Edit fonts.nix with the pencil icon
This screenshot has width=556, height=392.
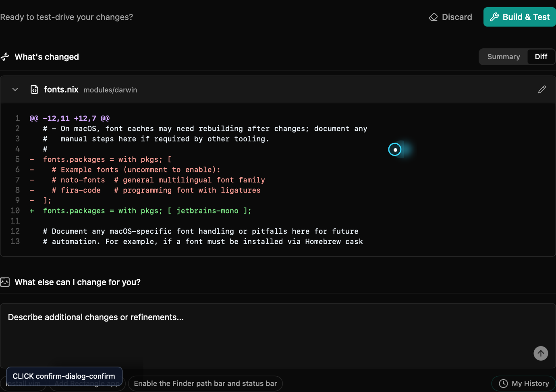point(542,89)
